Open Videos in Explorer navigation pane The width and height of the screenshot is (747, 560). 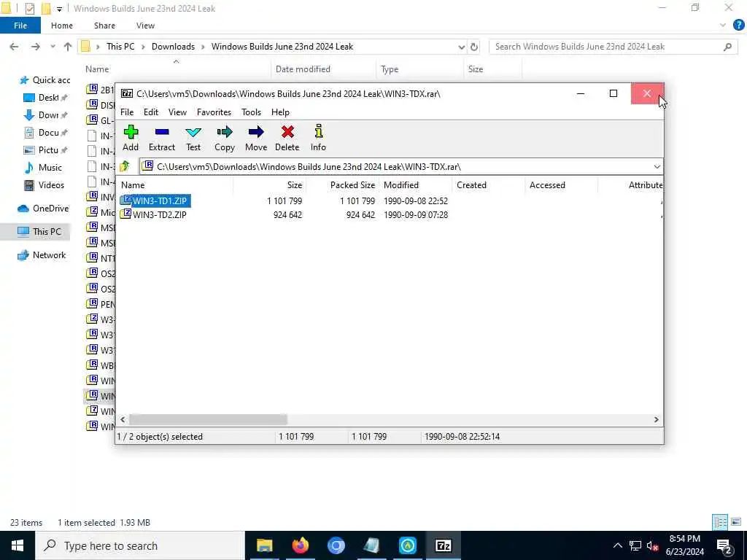(44, 185)
